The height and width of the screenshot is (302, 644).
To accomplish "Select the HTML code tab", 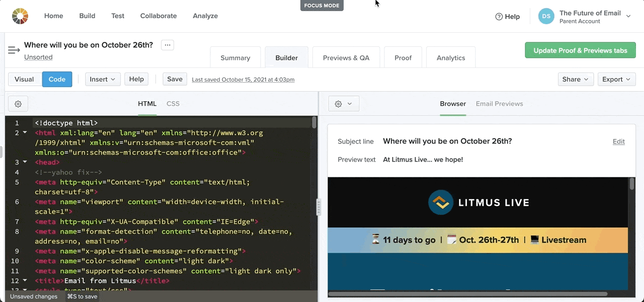I will 147,104.
